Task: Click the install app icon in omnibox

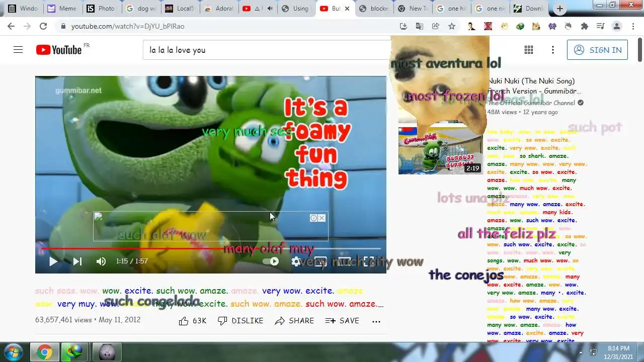Action: click(404, 26)
